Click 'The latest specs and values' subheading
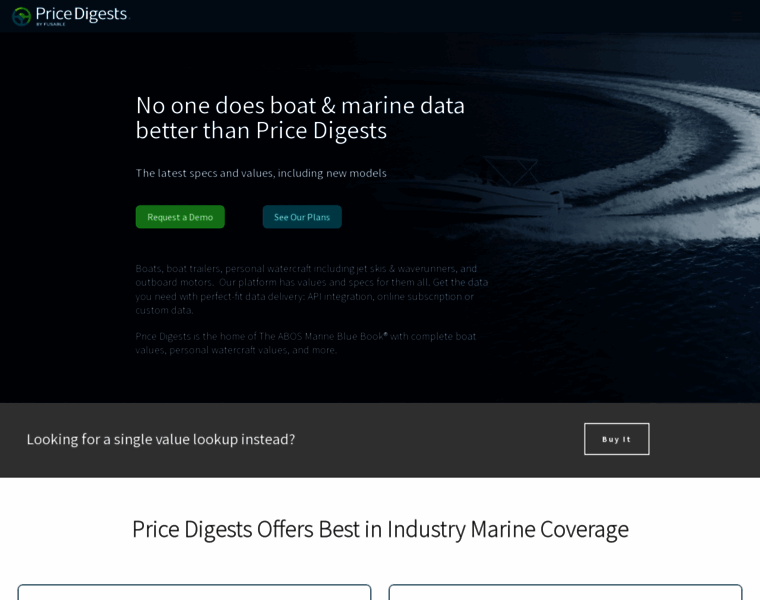760x600 pixels. click(x=261, y=173)
